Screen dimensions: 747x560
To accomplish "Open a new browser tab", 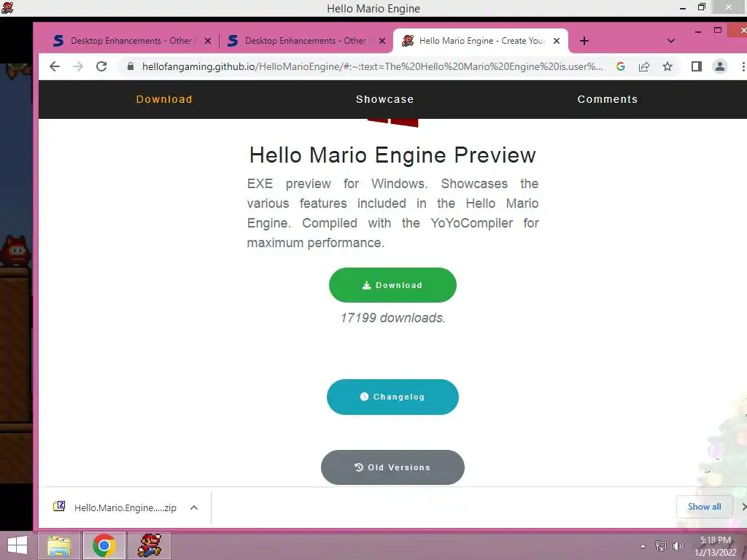I will coord(584,41).
